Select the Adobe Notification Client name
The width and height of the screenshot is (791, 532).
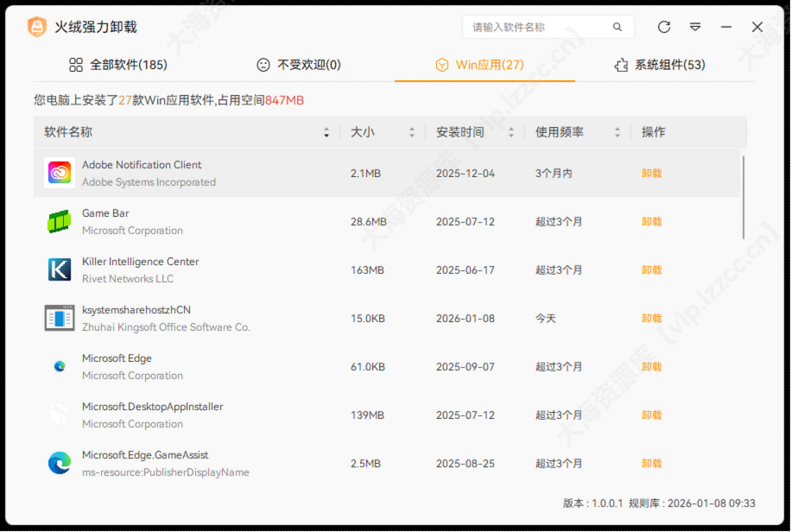point(142,165)
